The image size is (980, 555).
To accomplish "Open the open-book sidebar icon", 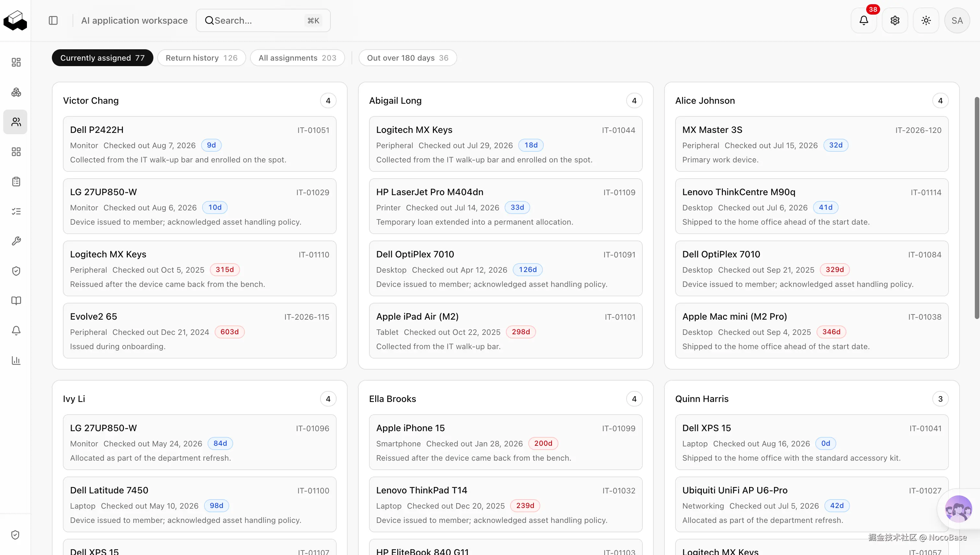I will point(16,301).
